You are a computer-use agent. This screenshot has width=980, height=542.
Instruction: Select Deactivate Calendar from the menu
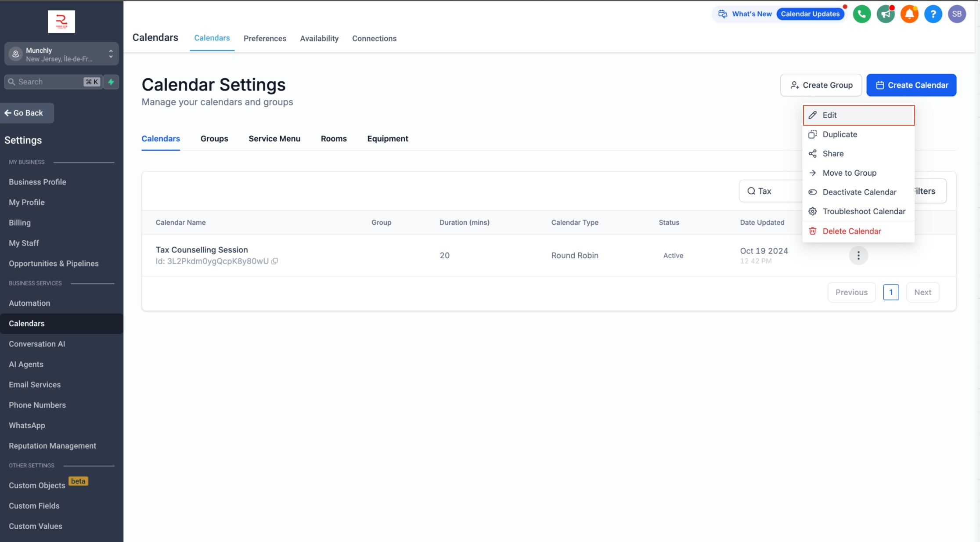tap(859, 192)
